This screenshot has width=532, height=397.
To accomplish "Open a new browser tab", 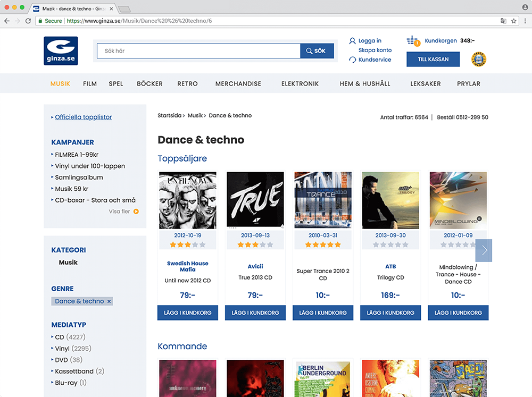I will point(124,9).
